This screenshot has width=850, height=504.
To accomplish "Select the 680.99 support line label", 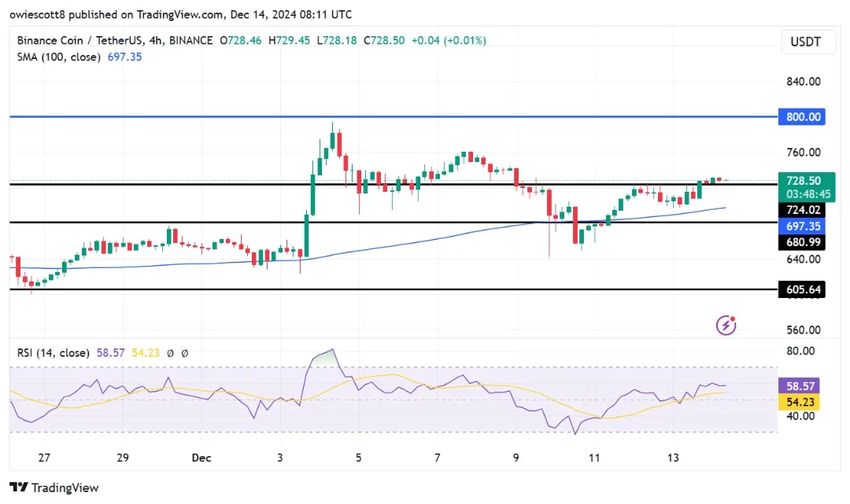I will 802,242.
